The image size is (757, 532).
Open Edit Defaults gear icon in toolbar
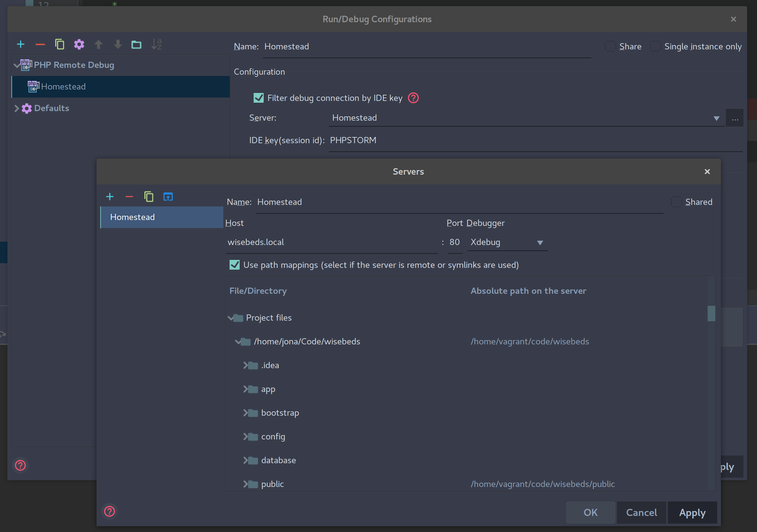pyautogui.click(x=79, y=44)
